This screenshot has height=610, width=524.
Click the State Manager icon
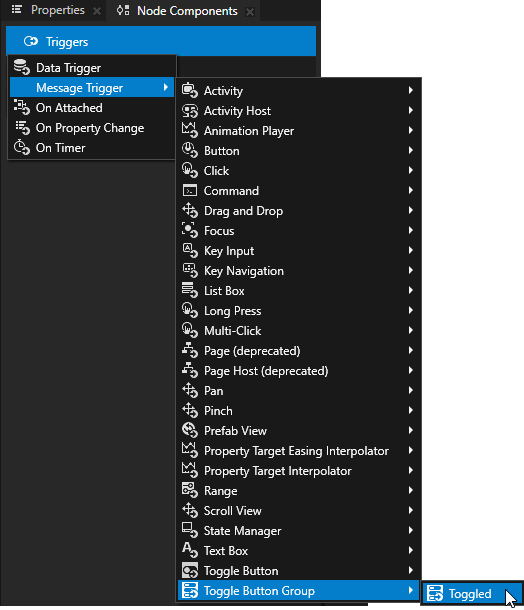pos(190,531)
